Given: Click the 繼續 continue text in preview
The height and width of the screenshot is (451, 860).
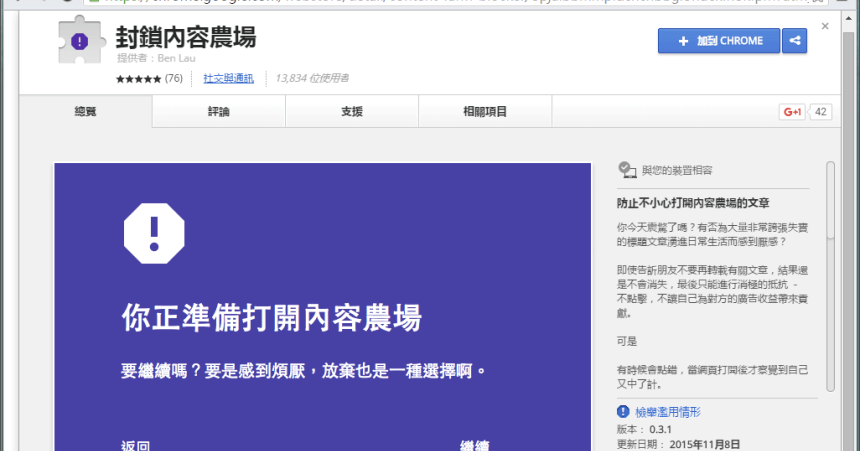Looking at the screenshot, I should point(474,444).
